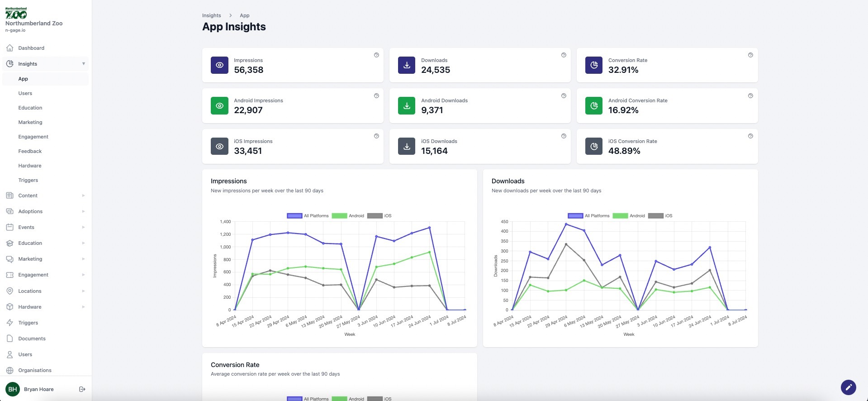Open the Dashboard page from sidebar

(x=31, y=48)
